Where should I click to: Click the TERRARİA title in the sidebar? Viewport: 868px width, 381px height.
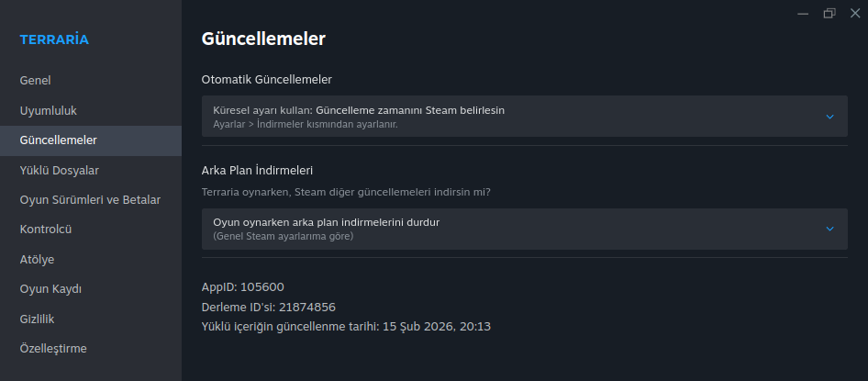(54, 39)
